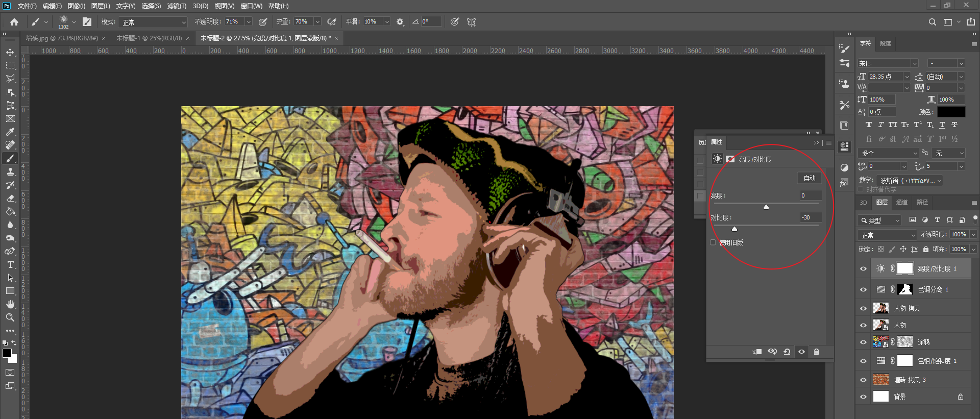Select the Move tool
980x419 pixels.
point(10,53)
